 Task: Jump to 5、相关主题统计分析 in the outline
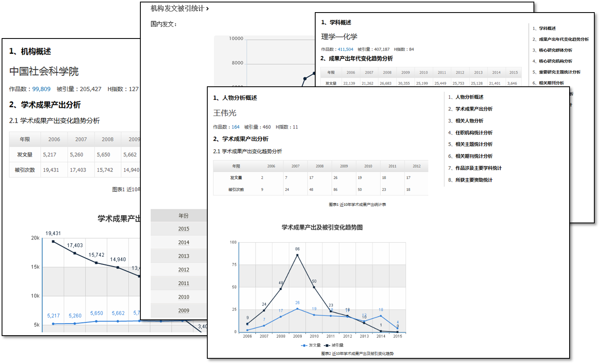tap(470, 144)
